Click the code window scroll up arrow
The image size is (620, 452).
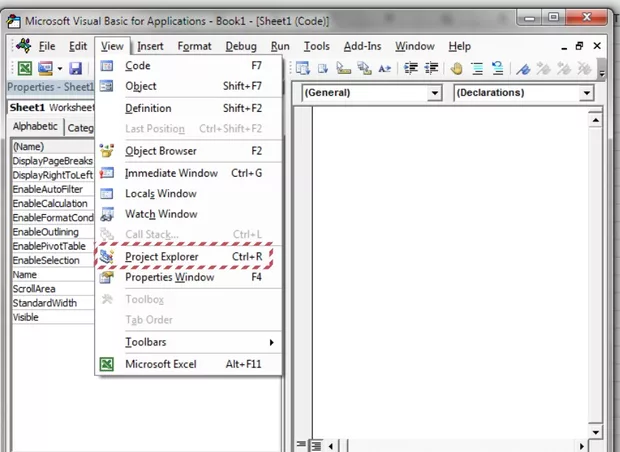[x=595, y=119]
